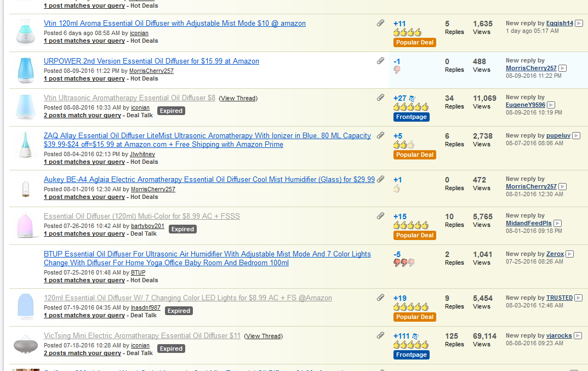Click Frontpage badge on Vtin Ultrasonic thread
Viewport: 588px width, 371px height.
coord(412,117)
